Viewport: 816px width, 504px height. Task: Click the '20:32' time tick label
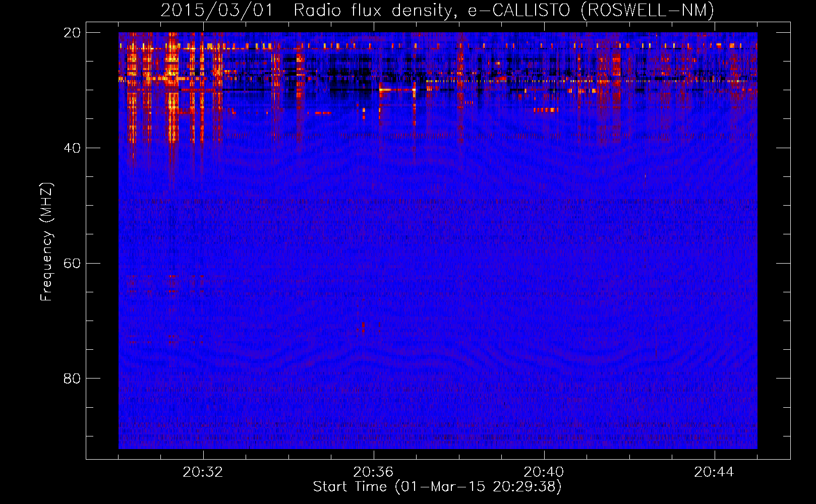[x=203, y=472]
